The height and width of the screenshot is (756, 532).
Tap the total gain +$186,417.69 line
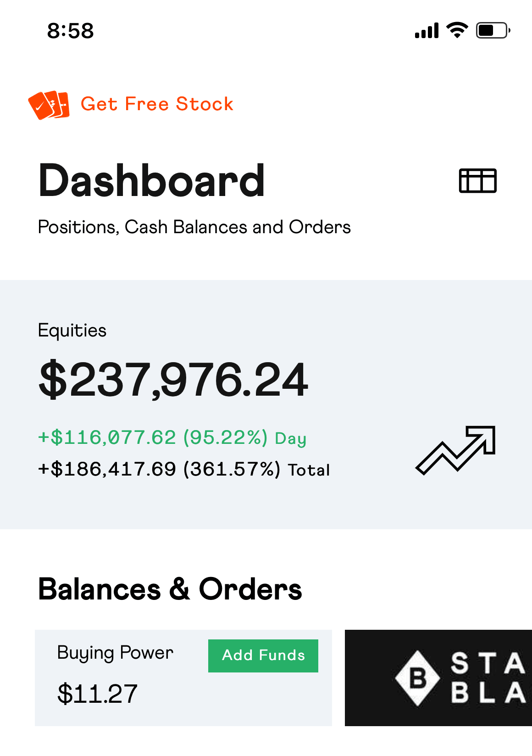coord(184,470)
